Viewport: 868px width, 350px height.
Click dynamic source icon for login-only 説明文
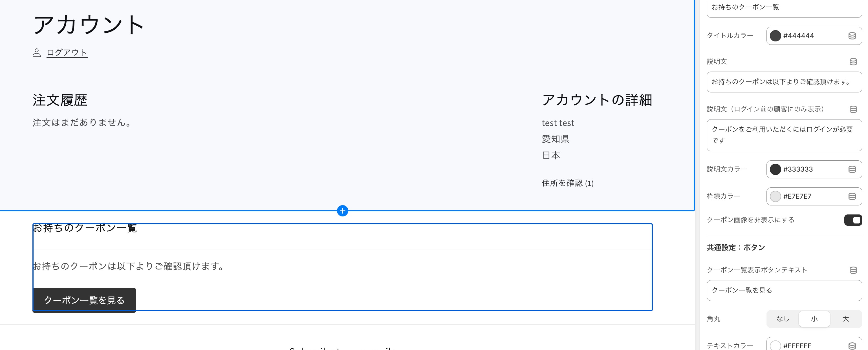[853, 109]
